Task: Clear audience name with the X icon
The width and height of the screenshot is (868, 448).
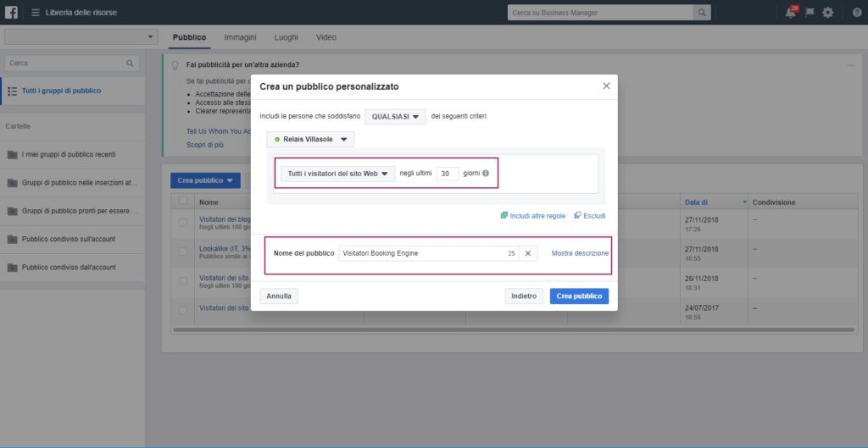Action: pos(527,253)
